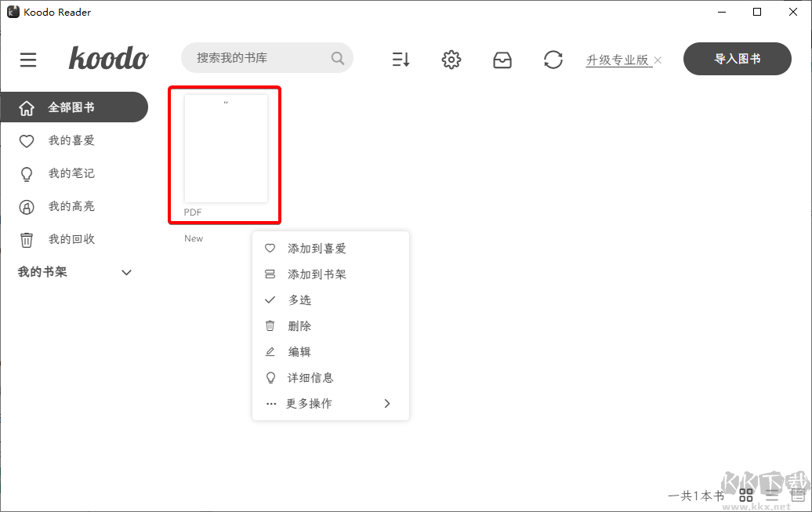Click the lightbulb icon for 我的笔记
Screen dimensions: 812x512
tap(27, 173)
